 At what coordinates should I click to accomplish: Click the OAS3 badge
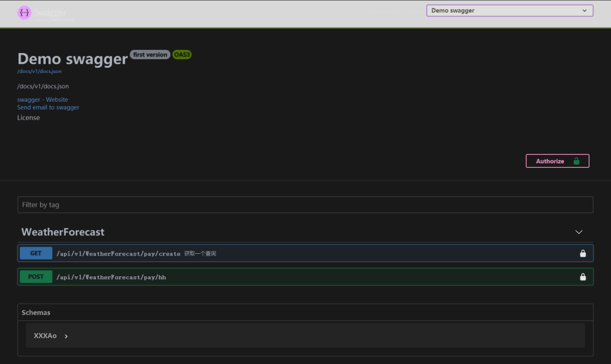click(x=182, y=54)
